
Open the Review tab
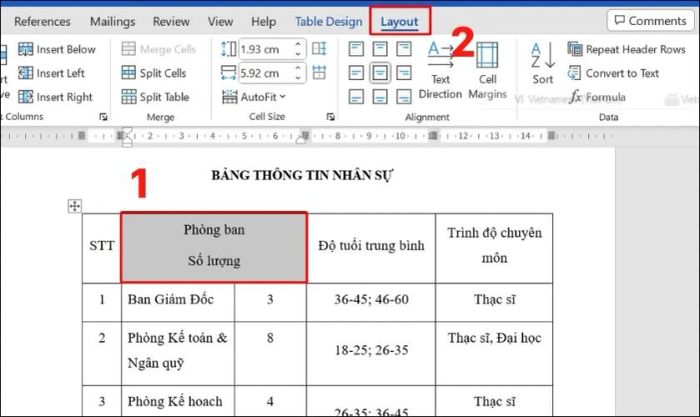171,21
